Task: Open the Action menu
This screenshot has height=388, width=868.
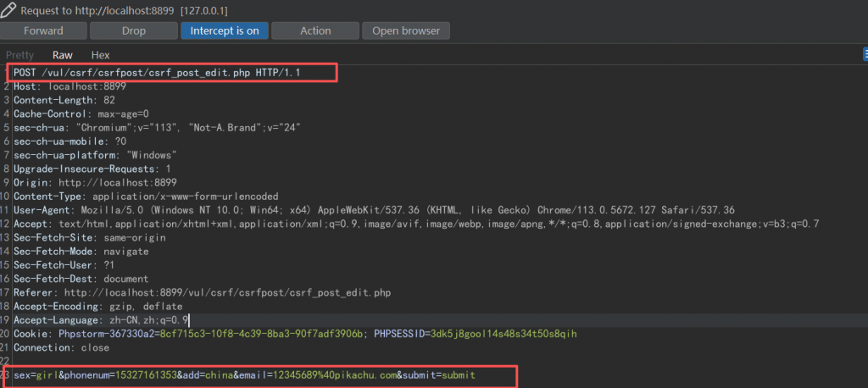Action: point(315,30)
